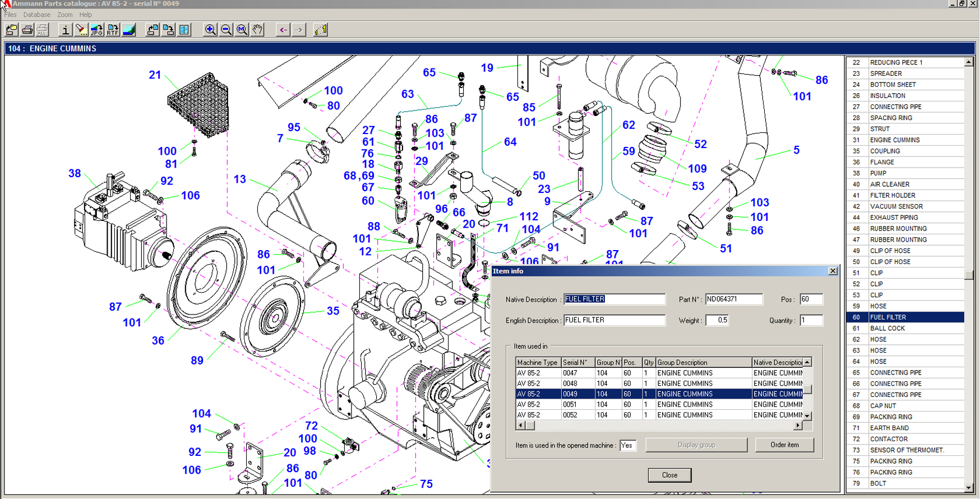Click the purple back arrow button
This screenshot has width=980, height=499.
tap(283, 30)
